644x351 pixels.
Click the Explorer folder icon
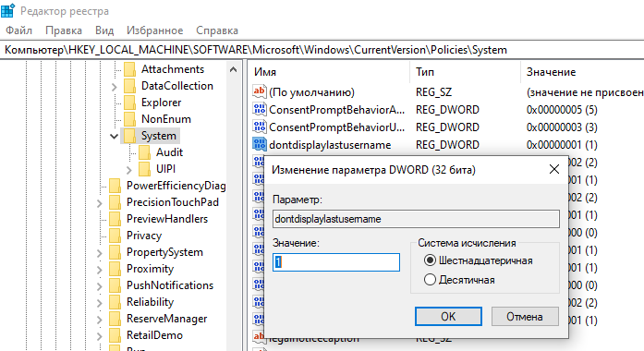click(129, 103)
